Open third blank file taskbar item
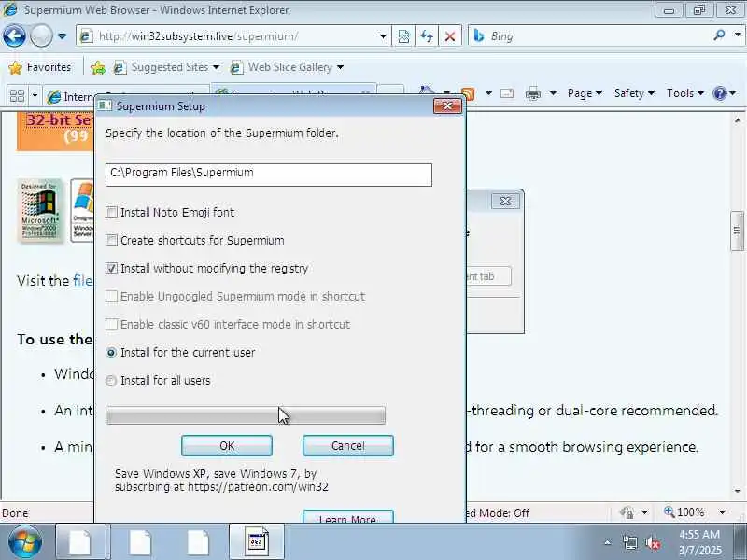Screen dimensions: 747x560 click(x=198, y=542)
